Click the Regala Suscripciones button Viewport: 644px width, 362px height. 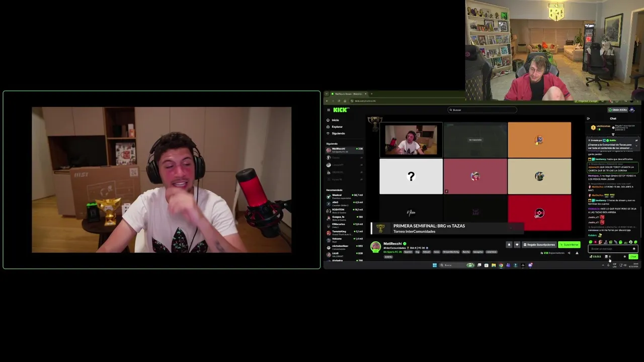click(x=539, y=245)
